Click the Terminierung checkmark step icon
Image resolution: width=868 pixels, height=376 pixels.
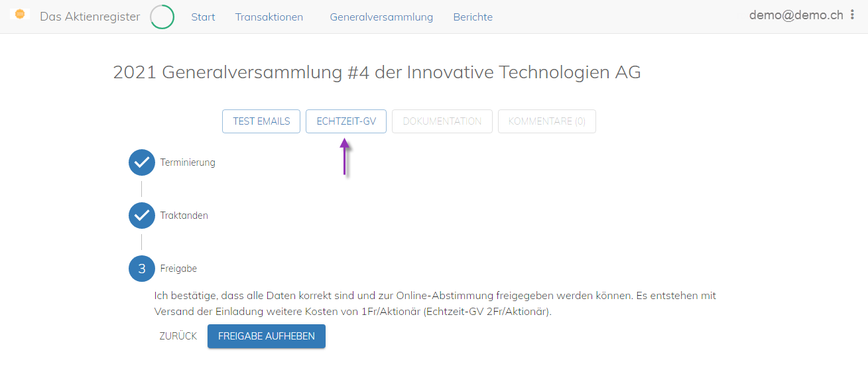pos(142,162)
